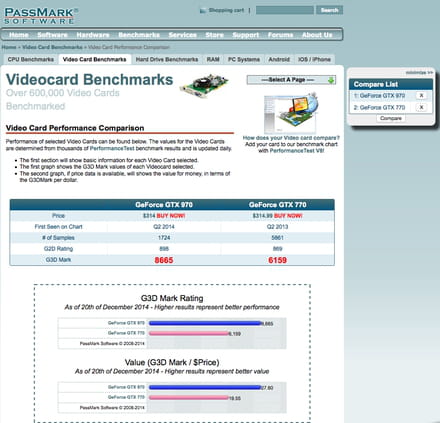Screen dimensions: 440x423
Task: Click the PassMark Software logo
Action: [x=41, y=16]
